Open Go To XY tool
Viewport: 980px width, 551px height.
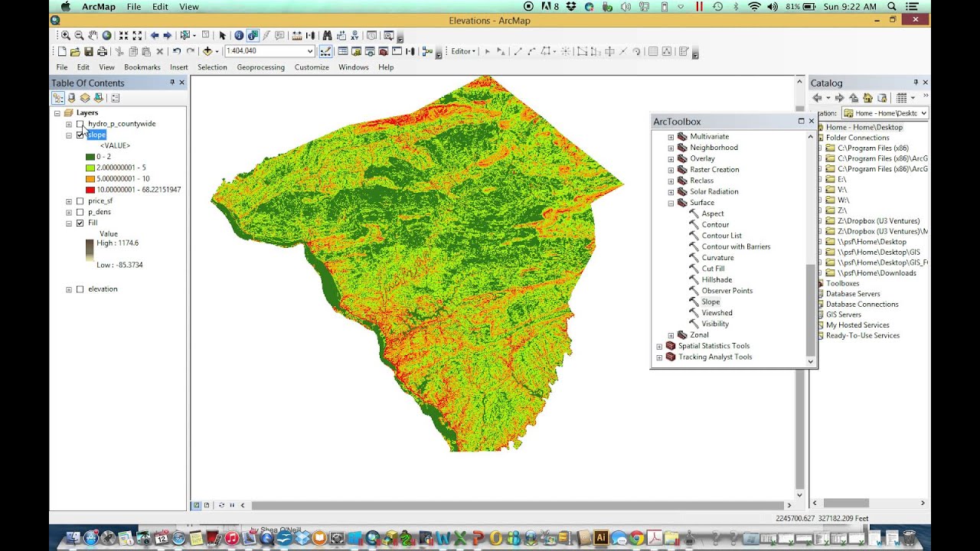point(354,35)
